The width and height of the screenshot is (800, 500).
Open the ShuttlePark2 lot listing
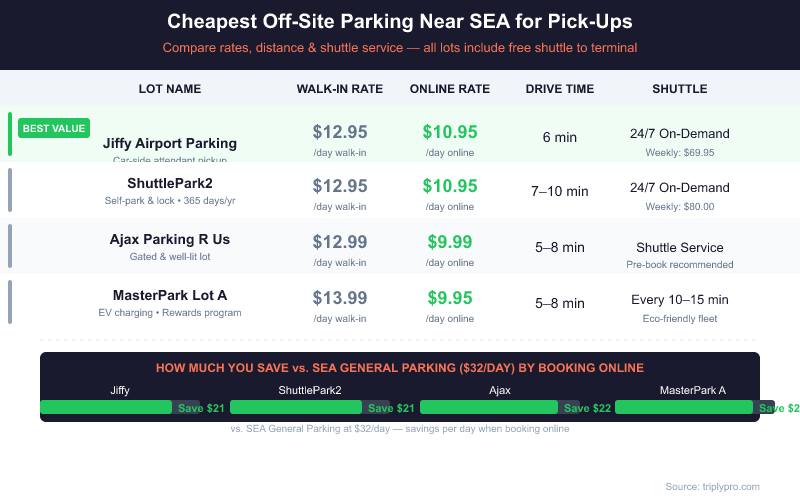(170, 183)
